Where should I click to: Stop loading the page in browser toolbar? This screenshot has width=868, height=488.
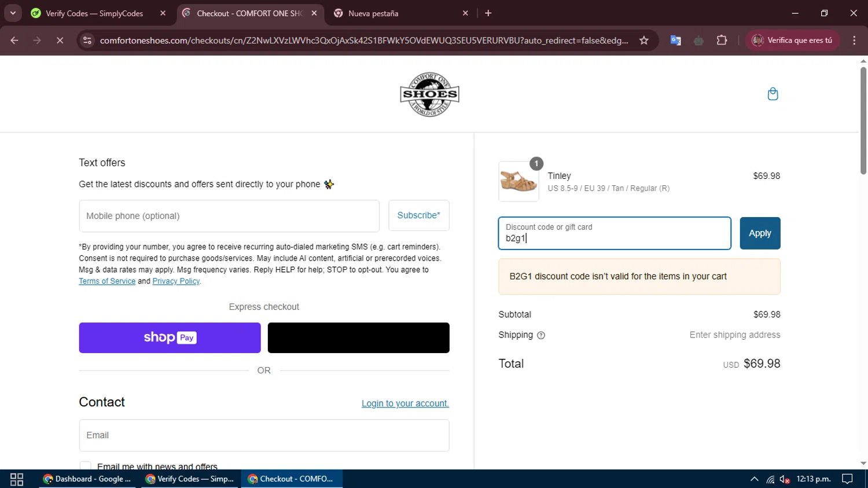point(60,41)
